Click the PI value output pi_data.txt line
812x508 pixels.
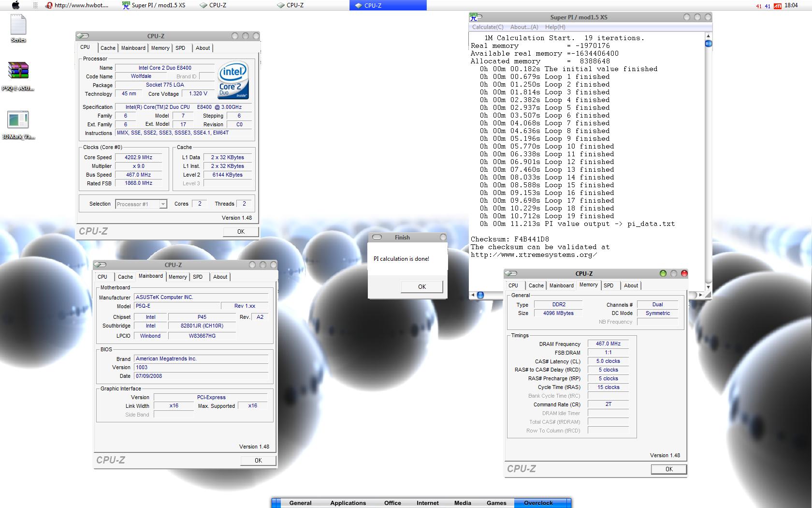point(577,224)
